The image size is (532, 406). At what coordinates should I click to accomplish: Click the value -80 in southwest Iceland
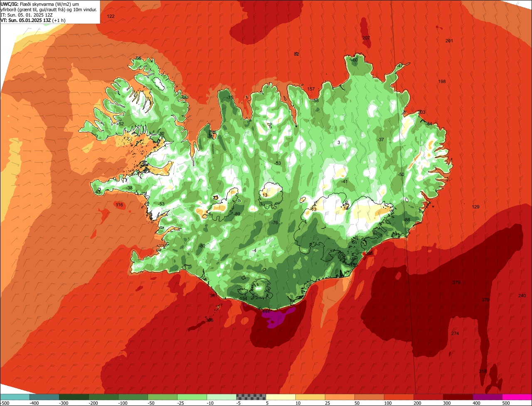coord(202,246)
